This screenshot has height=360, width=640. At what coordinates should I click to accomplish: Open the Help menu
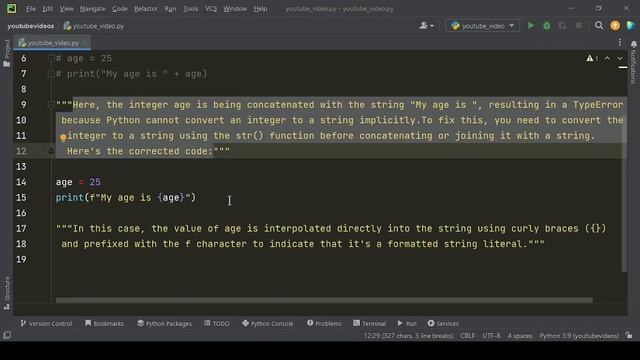pos(260,9)
